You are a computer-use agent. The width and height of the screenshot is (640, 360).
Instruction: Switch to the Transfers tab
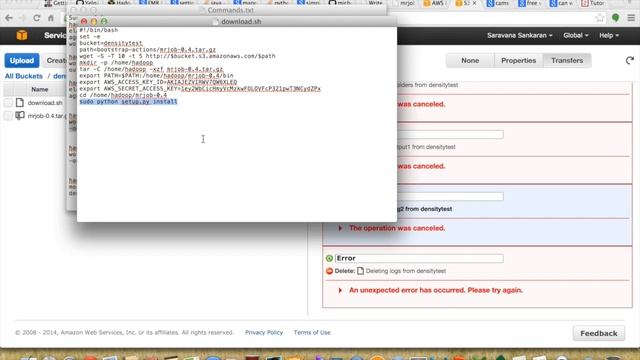pos(567,60)
